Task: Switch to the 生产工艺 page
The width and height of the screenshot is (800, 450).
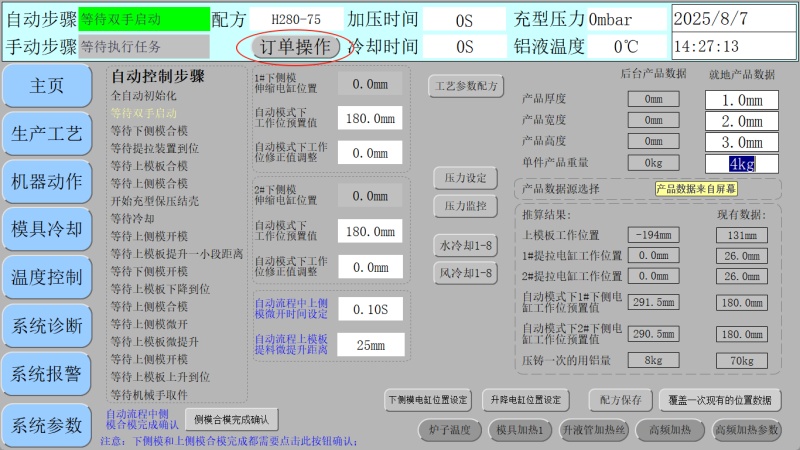Action: click(x=46, y=134)
